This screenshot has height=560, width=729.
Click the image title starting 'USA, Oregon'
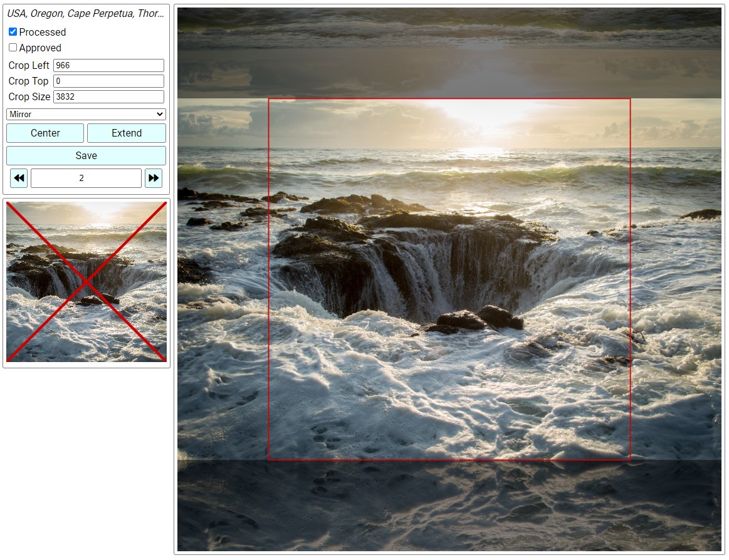pyautogui.click(x=86, y=14)
